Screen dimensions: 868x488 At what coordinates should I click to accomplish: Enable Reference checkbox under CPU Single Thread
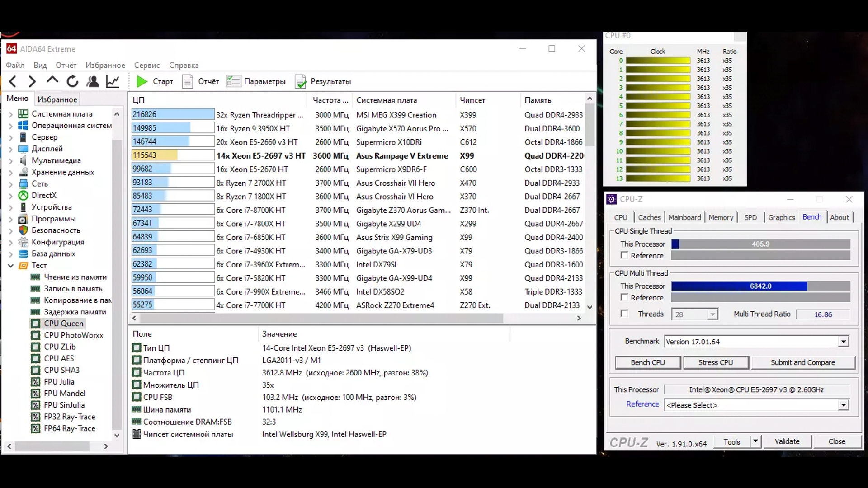624,255
